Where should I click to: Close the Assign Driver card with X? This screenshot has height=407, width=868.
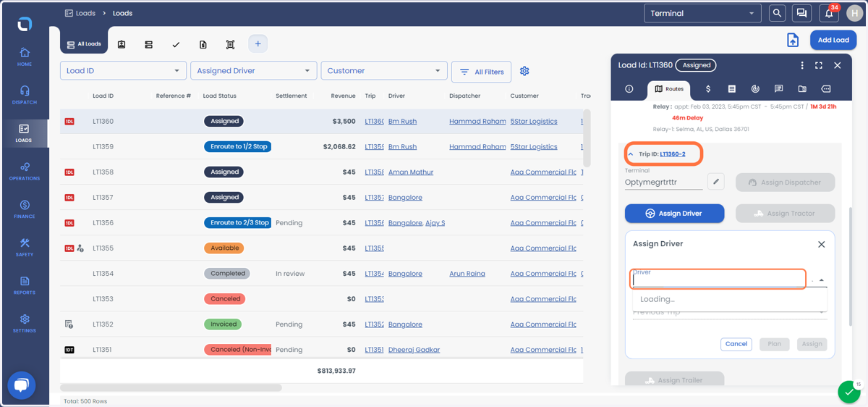click(821, 244)
